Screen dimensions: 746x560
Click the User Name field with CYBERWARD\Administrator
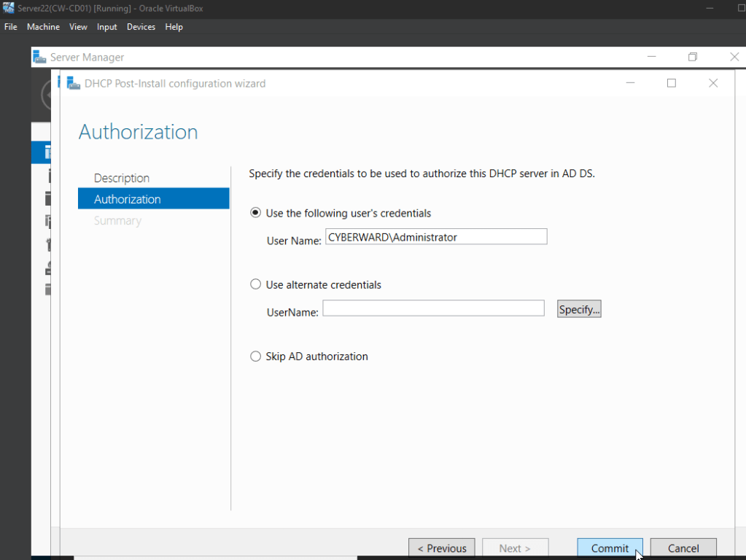point(436,237)
